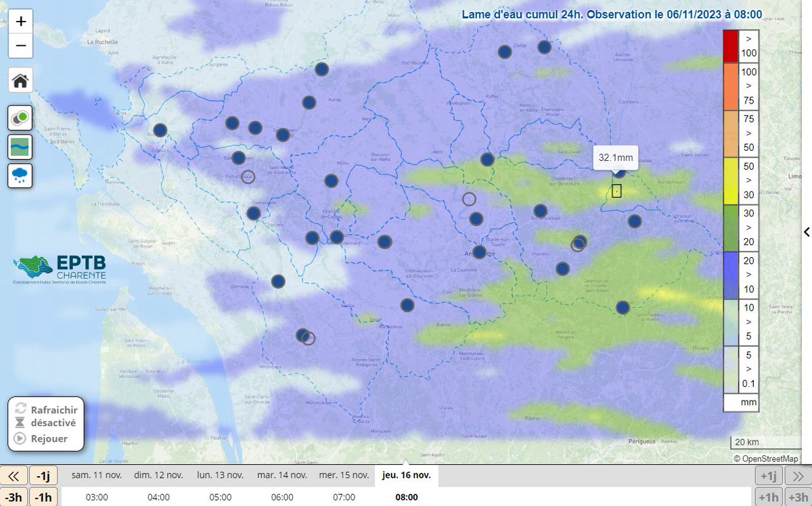This screenshot has height=506, width=812.
Task: Click the yellow '50 > 30' legend swatch
Action: [x=730, y=181]
